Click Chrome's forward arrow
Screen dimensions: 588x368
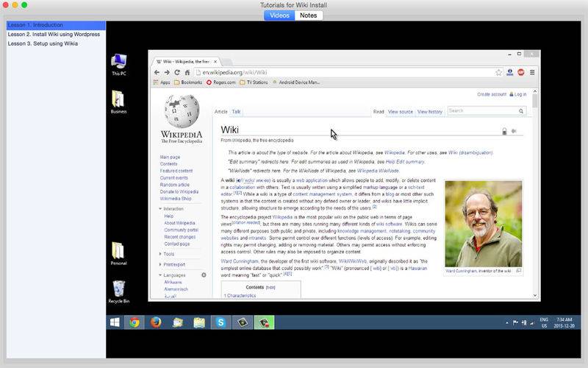click(167, 72)
